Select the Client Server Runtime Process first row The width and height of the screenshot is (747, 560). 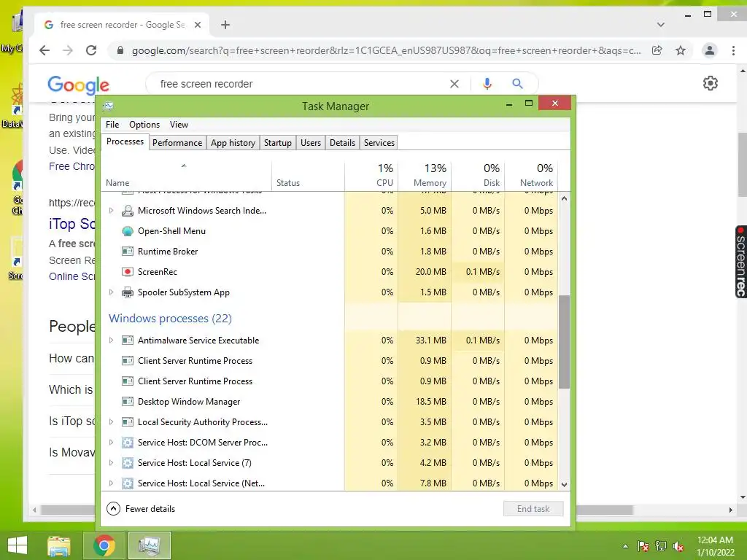329,361
